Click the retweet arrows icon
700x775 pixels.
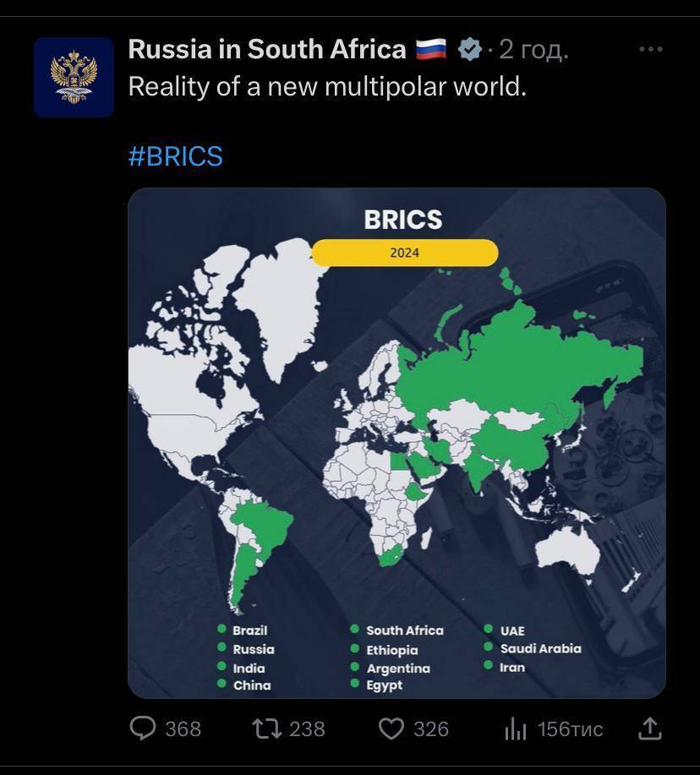click(x=267, y=729)
